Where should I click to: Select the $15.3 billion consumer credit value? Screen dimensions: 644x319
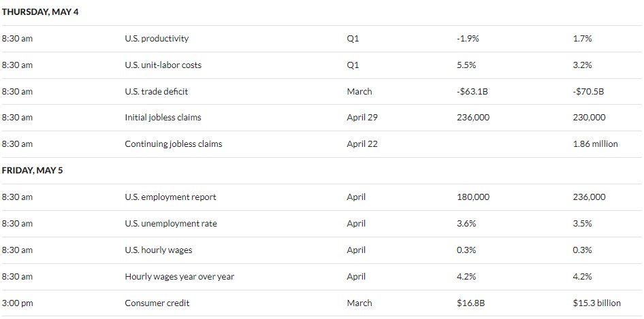[x=597, y=303]
